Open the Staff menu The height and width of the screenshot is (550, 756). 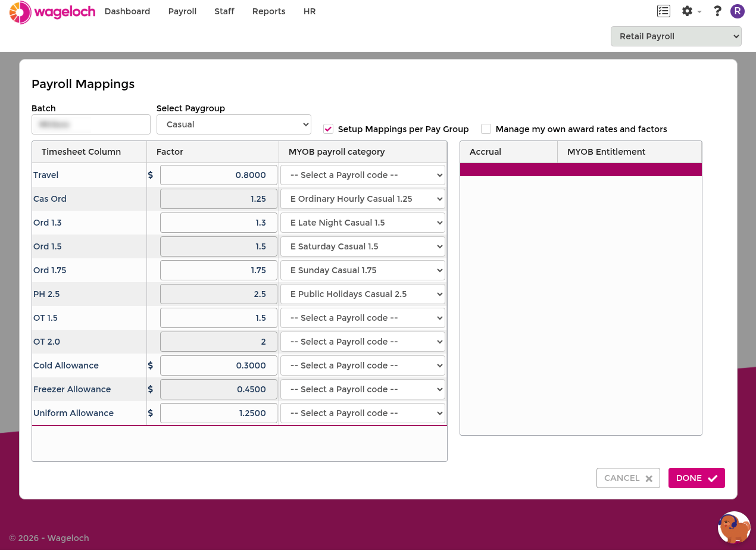[x=224, y=11]
